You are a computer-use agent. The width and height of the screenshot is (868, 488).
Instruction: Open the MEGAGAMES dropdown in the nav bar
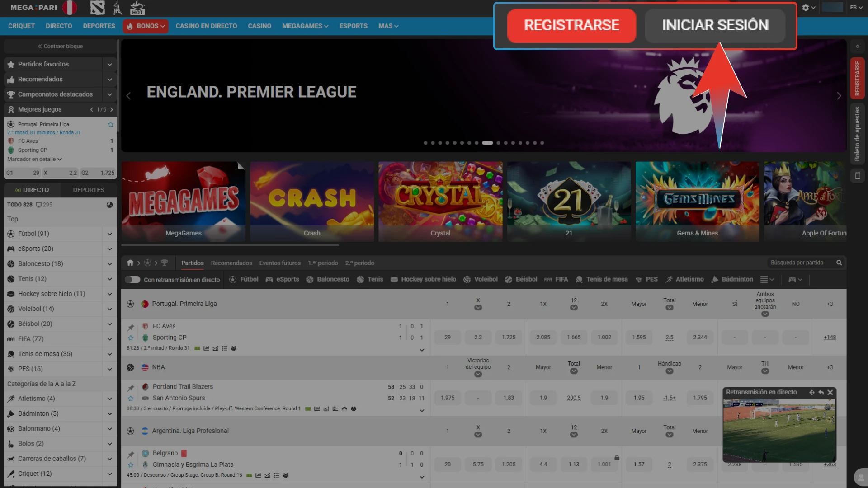[305, 26]
